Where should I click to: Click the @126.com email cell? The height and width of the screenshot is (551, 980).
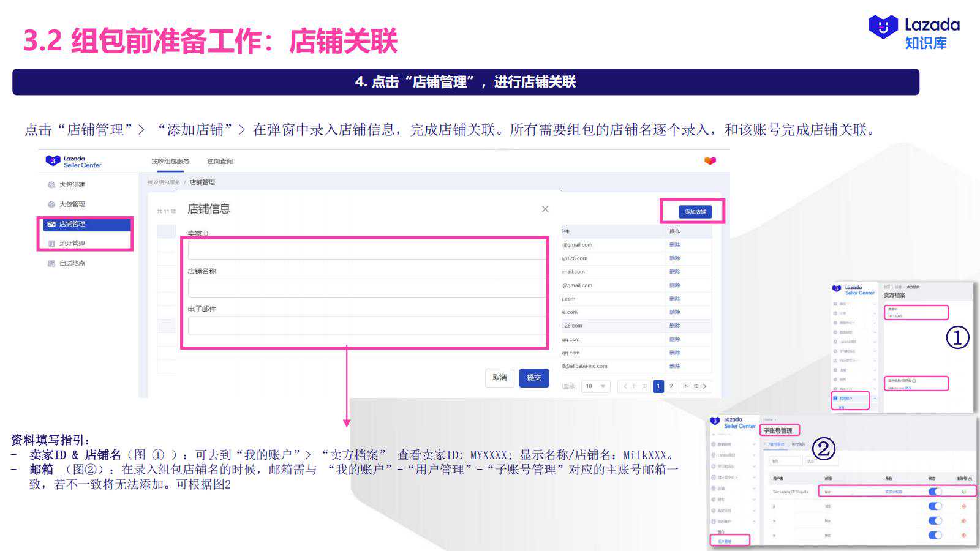575,258
